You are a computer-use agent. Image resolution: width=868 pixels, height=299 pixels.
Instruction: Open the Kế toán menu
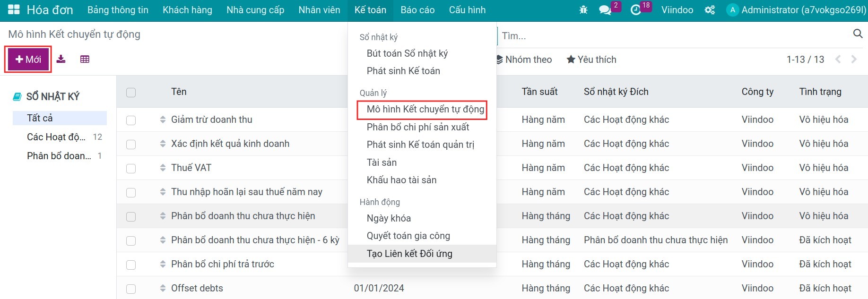[x=370, y=10]
